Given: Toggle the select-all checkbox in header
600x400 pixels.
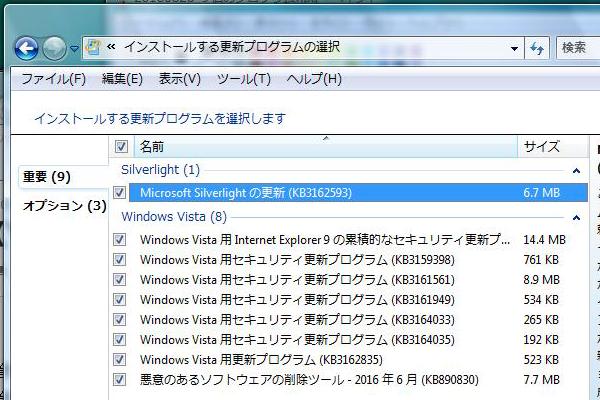Looking at the screenshot, I should point(122,148).
